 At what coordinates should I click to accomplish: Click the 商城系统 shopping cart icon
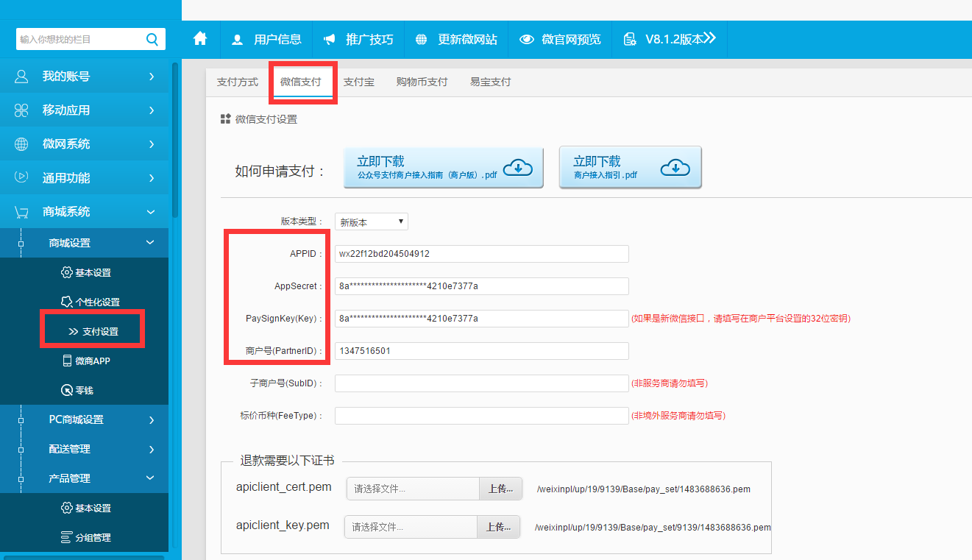21,212
